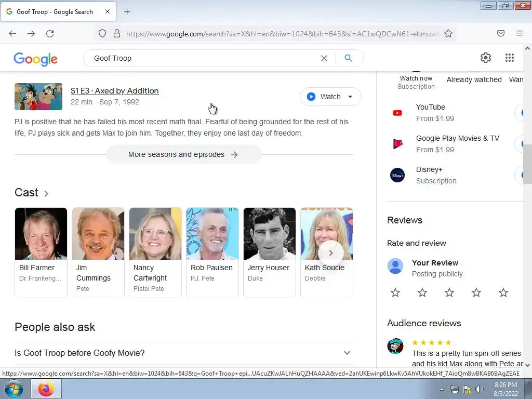
Task: Rate two stars
Action: (x=422, y=292)
